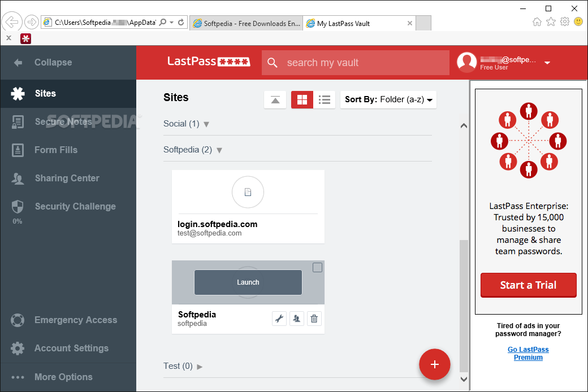This screenshot has width=588, height=392.
Task: Delete the Softpedia entry with trash icon
Action: 314,319
